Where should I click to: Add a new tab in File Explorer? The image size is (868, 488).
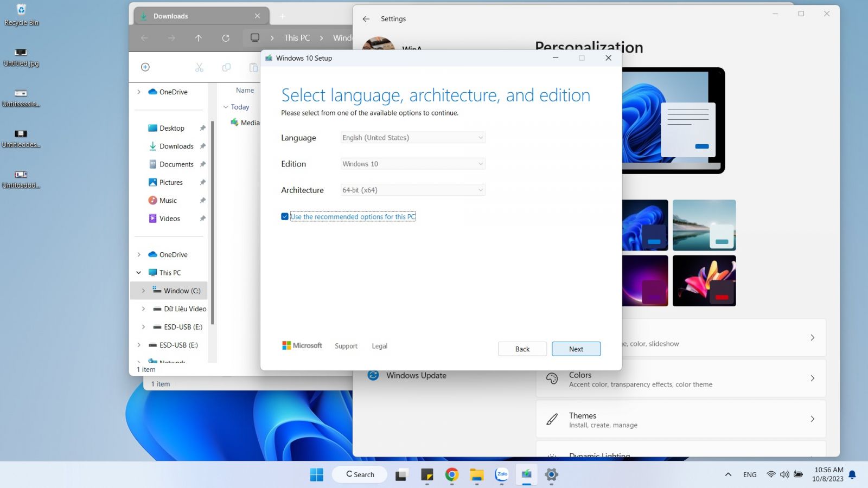(x=282, y=16)
